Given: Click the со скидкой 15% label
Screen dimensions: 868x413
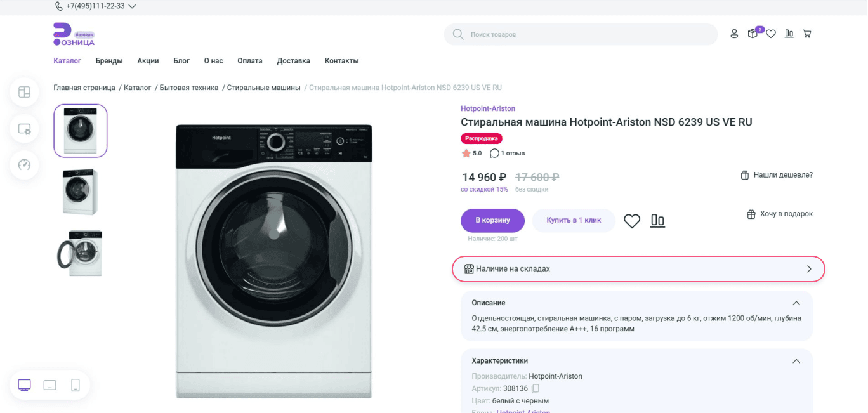Looking at the screenshot, I should (484, 189).
